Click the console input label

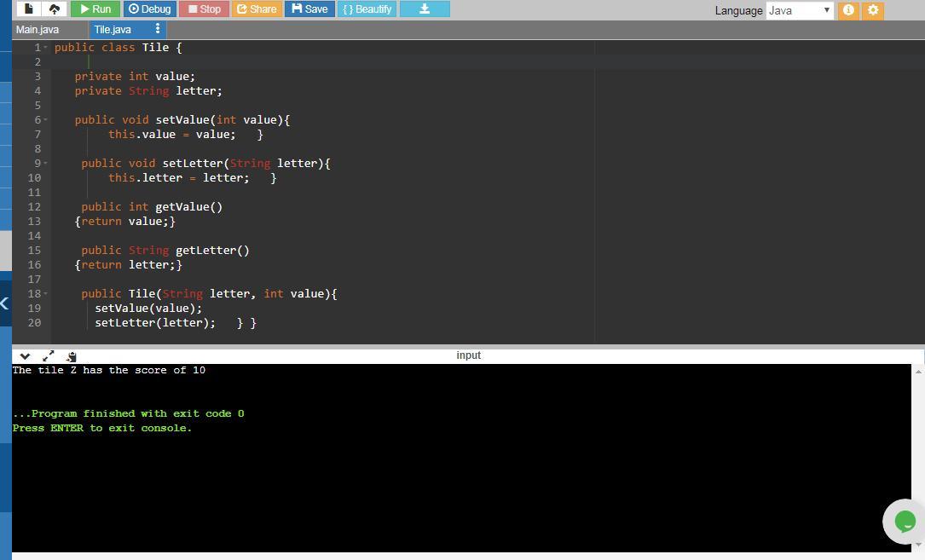click(468, 355)
